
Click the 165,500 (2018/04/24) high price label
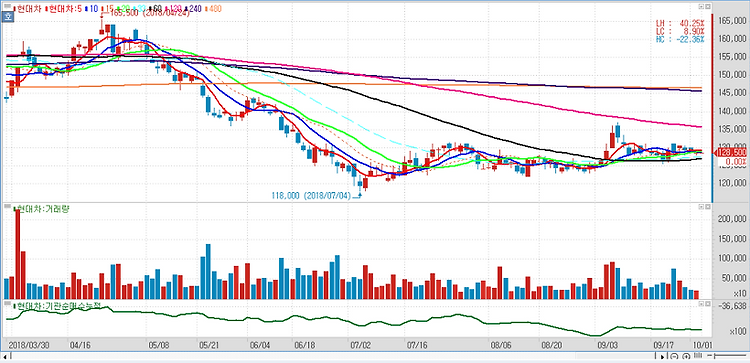click(149, 13)
